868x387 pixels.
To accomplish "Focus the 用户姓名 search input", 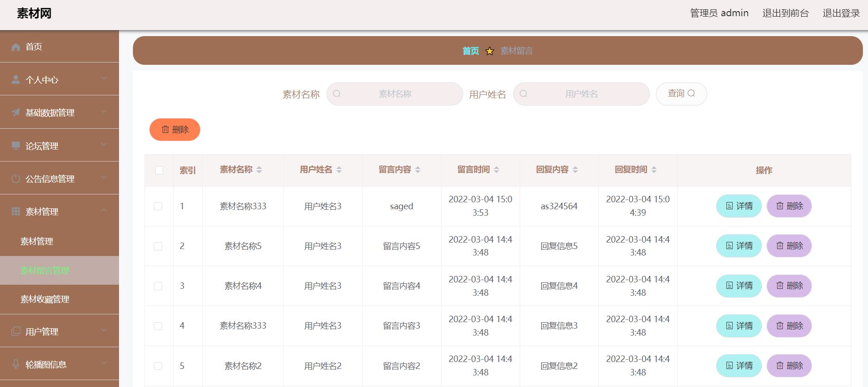I will (x=581, y=94).
